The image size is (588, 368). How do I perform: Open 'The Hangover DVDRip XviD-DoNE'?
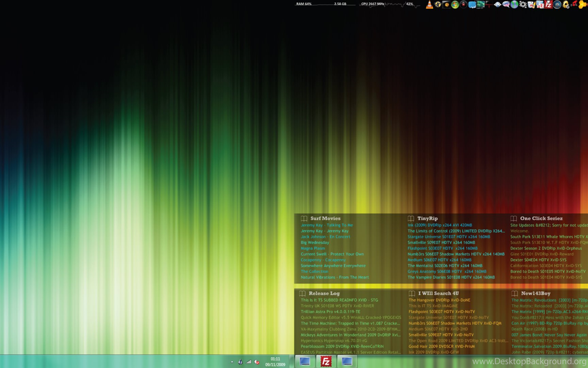click(x=440, y=300)
